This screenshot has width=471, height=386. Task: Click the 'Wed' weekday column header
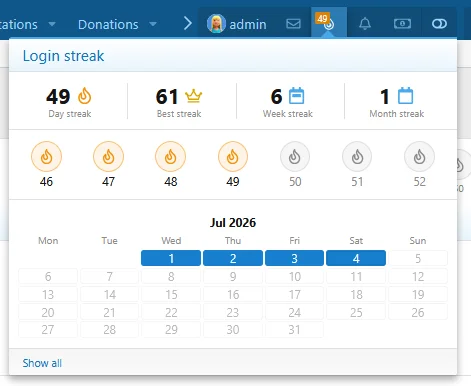point(171,241)
